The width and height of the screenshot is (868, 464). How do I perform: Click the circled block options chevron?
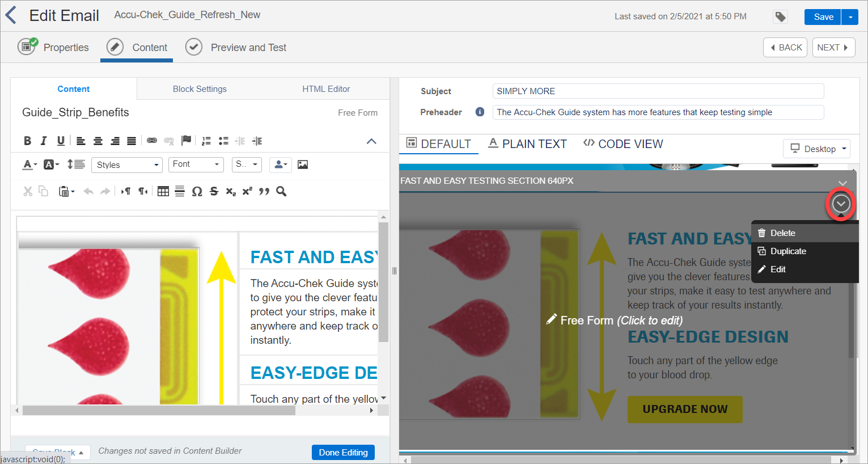[x=841, y=204]
